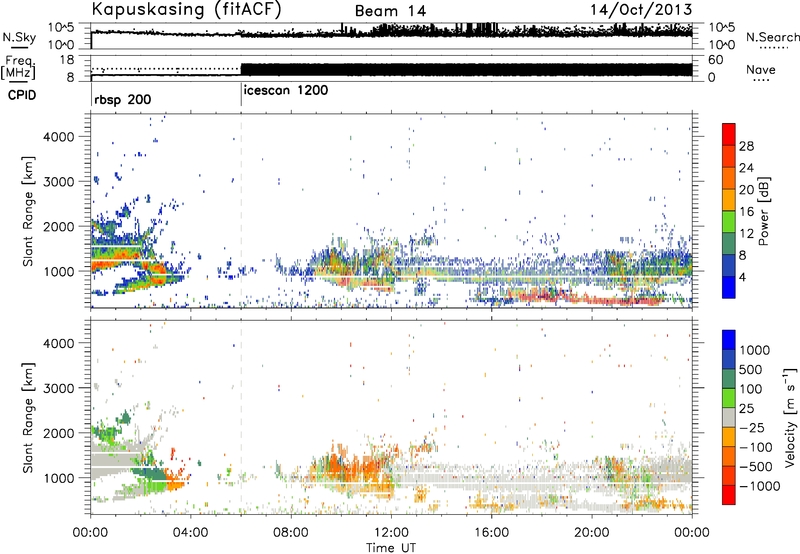Click the "4" tick on the Power colorbar
The height and width of the screenshot is (554, 800).
743,278
